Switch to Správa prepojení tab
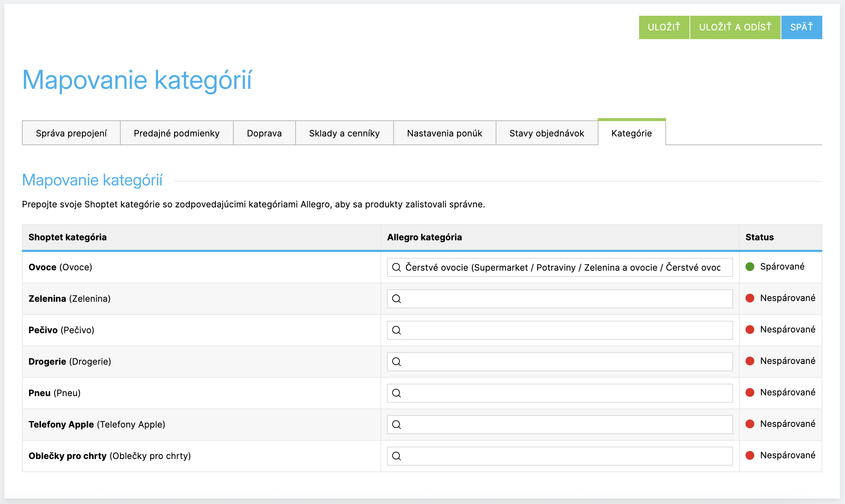 [71, 133]
